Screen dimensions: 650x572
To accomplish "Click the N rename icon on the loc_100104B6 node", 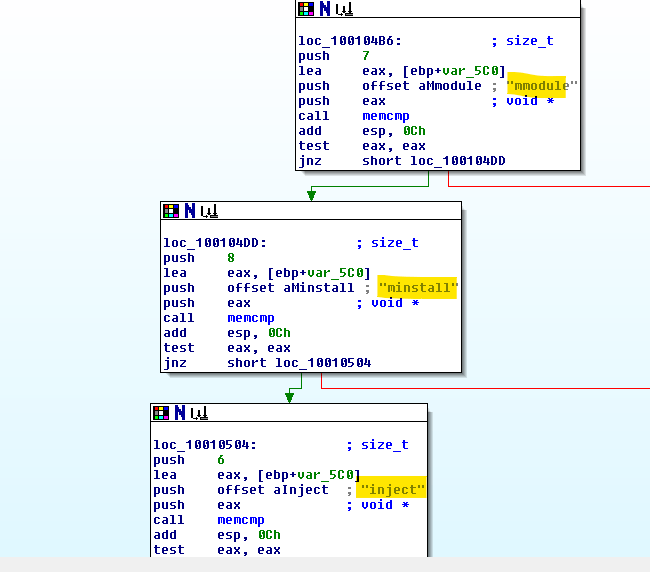I will tap(324, 9).
